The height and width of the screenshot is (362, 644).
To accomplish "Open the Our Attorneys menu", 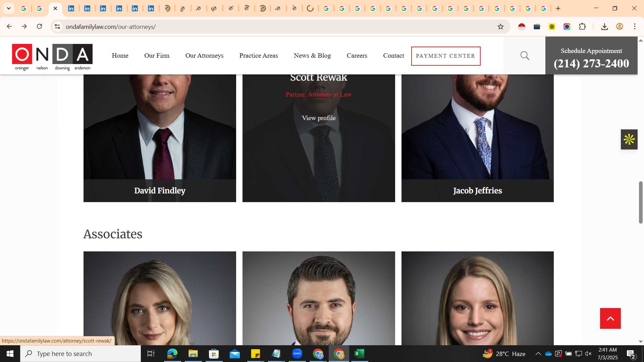I will tap(204, 56).
